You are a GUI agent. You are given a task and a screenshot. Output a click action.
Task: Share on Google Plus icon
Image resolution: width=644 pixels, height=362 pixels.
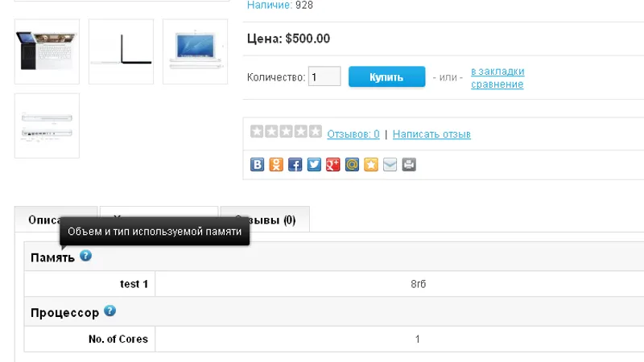[333, 165]
